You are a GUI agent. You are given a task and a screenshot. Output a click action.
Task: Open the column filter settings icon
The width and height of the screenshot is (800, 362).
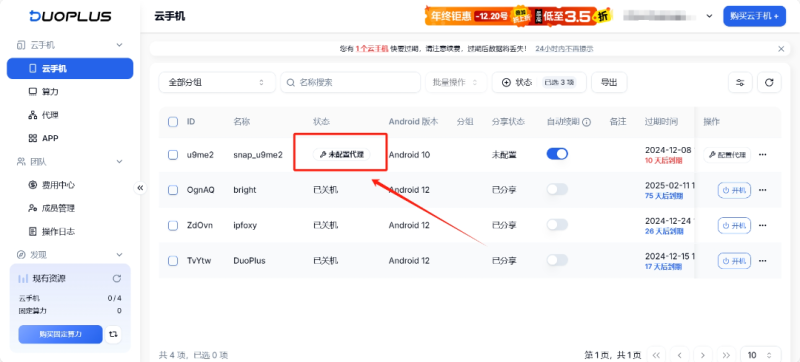point(740,83)
